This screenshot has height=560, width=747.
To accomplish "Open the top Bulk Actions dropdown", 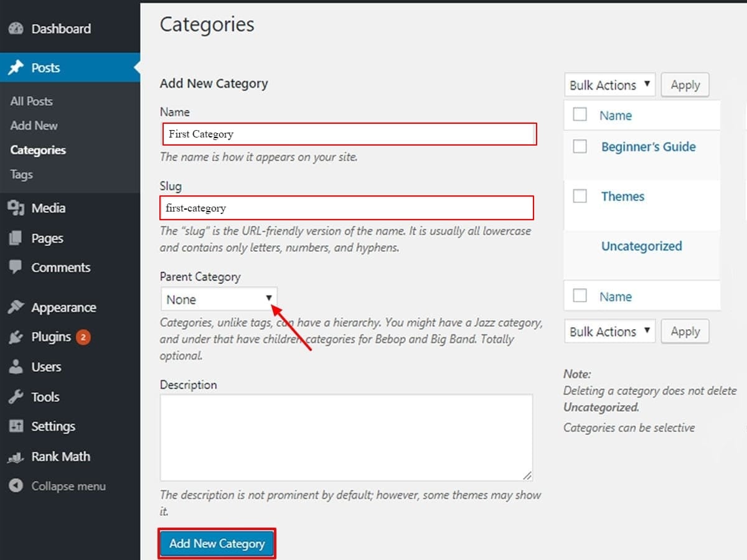I will tap(609, 85).
